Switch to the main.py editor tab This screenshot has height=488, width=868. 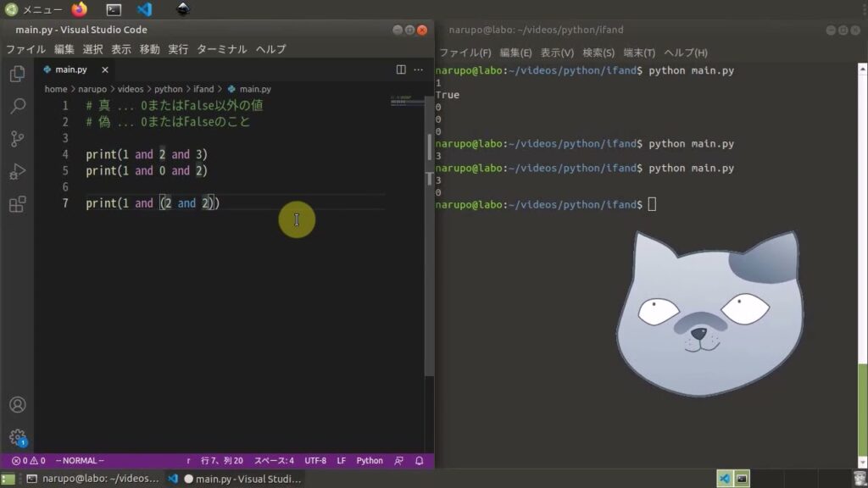tap(70, 69)
